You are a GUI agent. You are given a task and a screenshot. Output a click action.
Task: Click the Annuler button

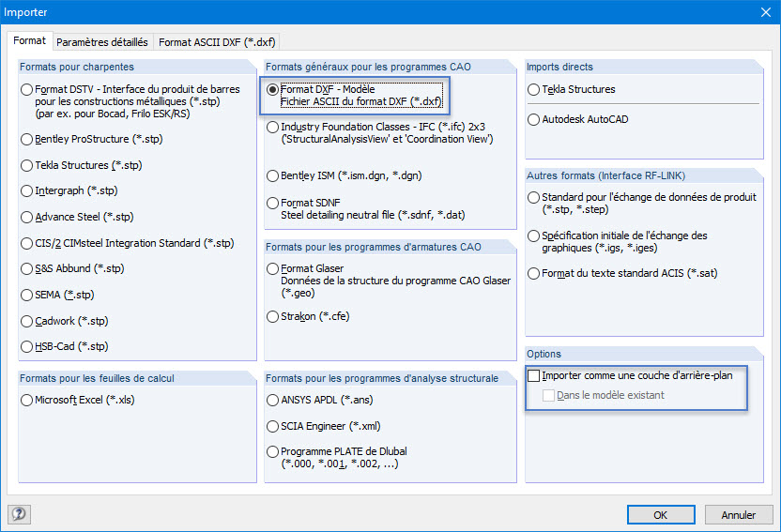click(x=738, y=514)
